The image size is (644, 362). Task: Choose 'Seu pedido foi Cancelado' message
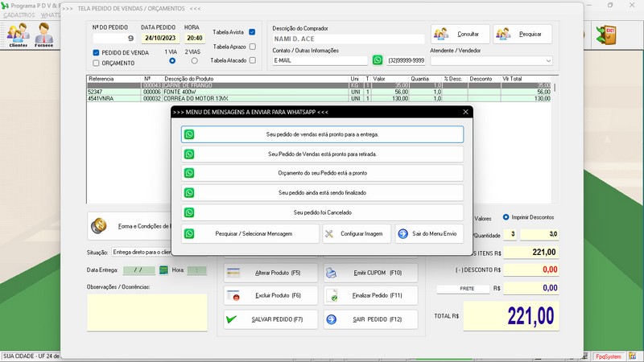[x=322, y=212]
